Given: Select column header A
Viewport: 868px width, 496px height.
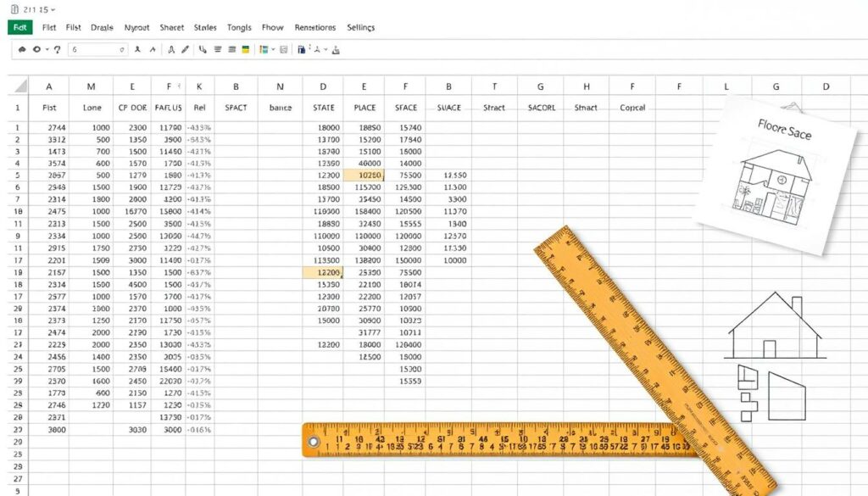Looking at the screenshot, I should point(48,86).
